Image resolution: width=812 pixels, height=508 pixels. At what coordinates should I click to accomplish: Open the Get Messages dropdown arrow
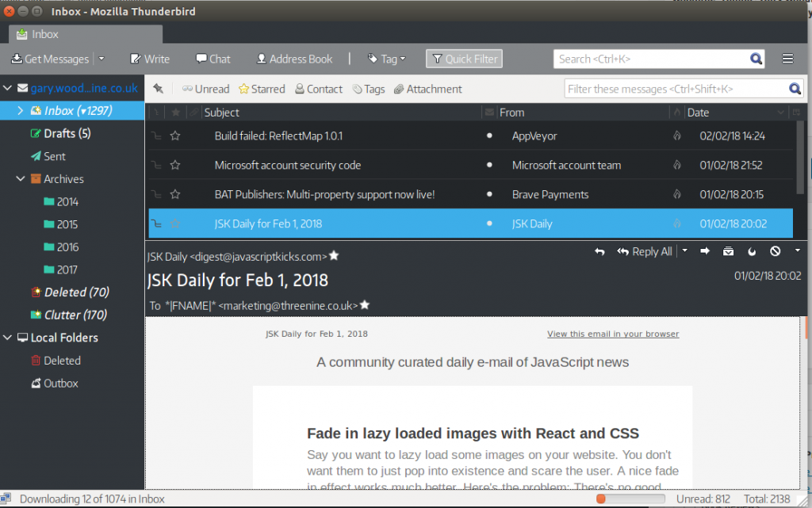click(101, 59)
